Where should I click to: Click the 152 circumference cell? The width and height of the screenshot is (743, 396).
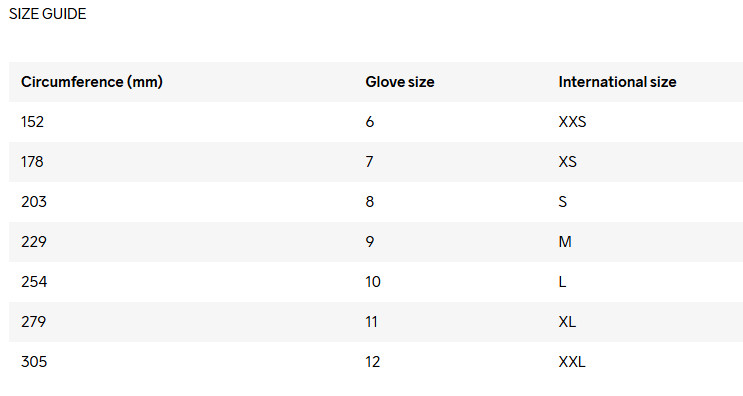tap(32, 122)
